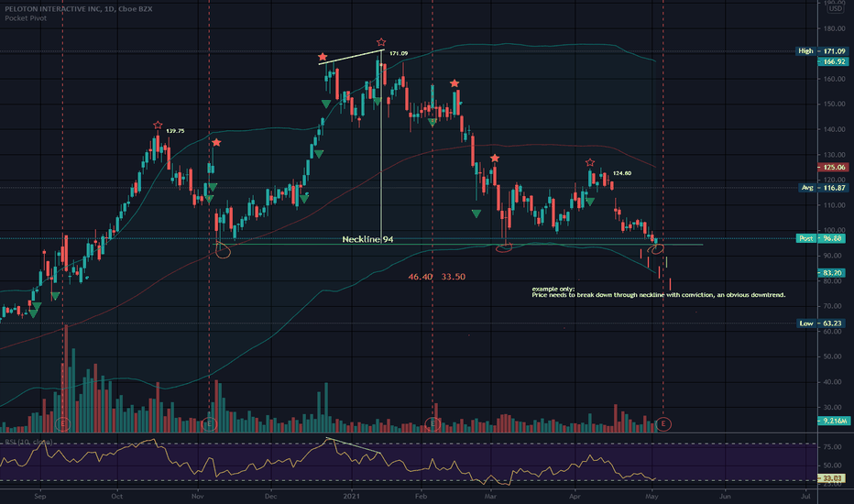
Task: Open the February earnings E marker
Action: click(x=432, y=423)
